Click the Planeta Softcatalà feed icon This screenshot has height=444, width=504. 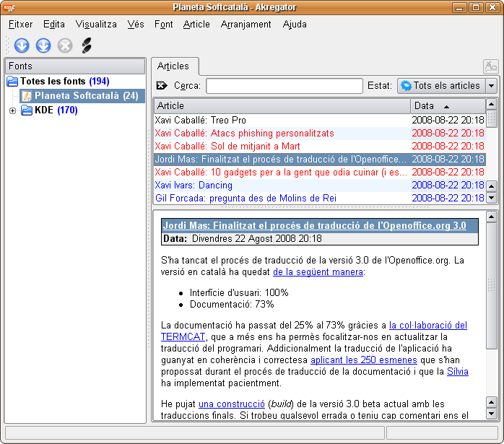pos(27,96)
